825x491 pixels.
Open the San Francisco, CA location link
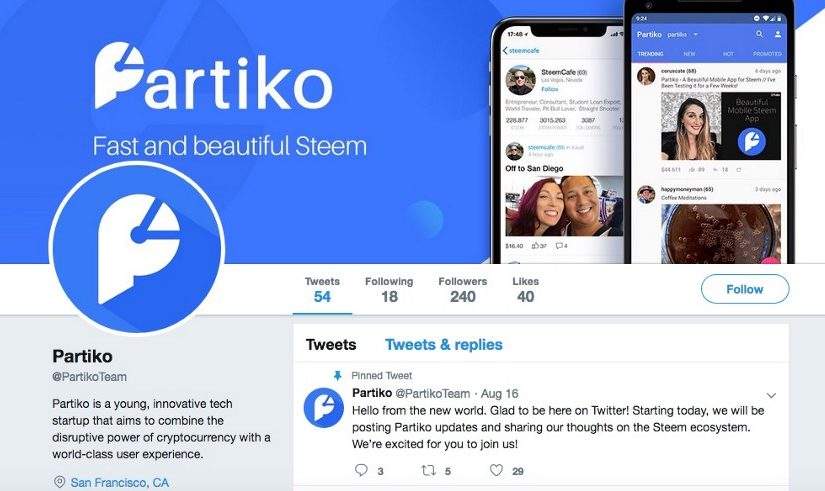pyautogui.click(x=120, y=483)
